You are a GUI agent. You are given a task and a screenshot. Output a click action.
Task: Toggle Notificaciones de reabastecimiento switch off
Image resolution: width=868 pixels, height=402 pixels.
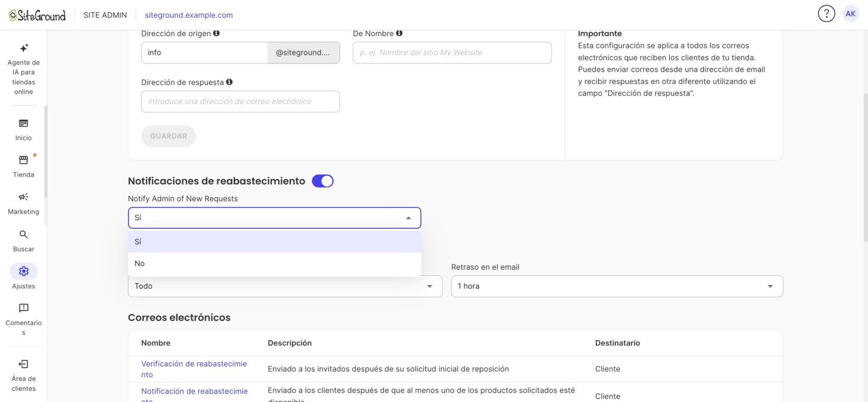323,181
